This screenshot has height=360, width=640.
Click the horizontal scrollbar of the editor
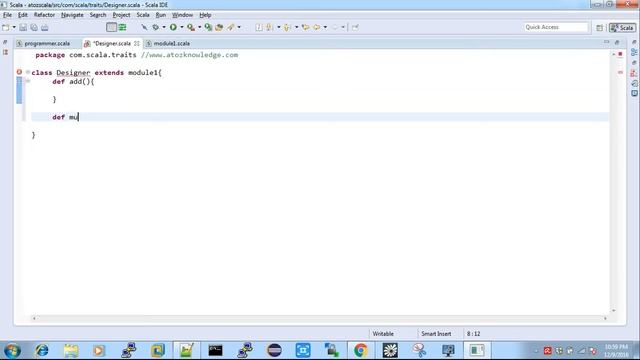(x=320, y=318)
